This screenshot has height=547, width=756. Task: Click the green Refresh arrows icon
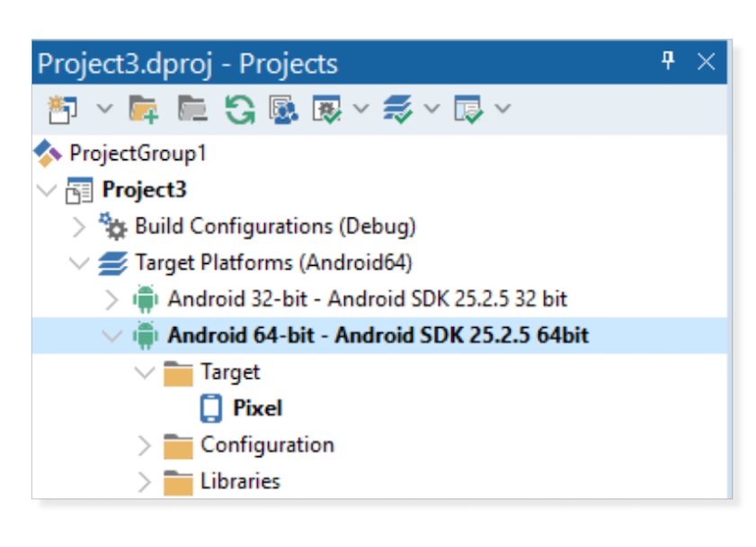pos(240,110)
